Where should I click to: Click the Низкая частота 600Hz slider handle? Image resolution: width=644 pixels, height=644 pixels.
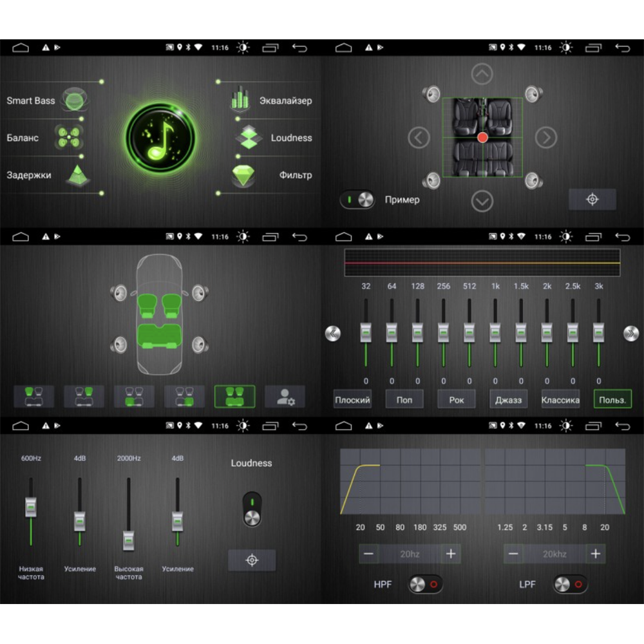(x=31, y=507)
